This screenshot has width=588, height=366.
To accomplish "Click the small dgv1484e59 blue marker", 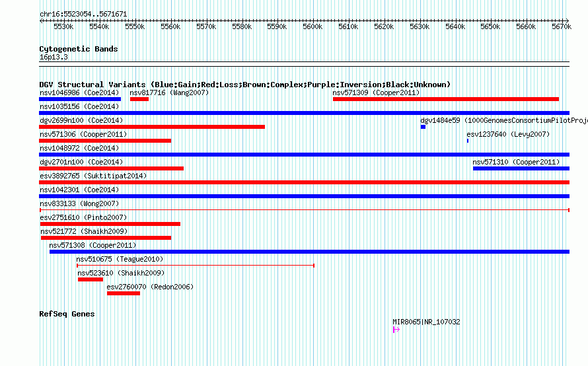I will click(x=423, y=127).
